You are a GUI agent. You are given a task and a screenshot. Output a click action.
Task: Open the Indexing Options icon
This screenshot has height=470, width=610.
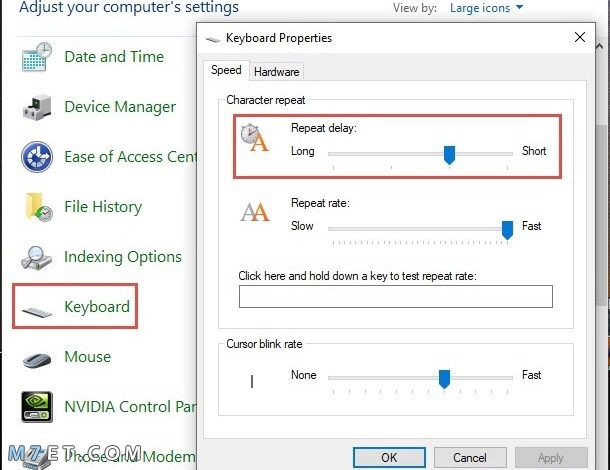[x=36, y=257]
